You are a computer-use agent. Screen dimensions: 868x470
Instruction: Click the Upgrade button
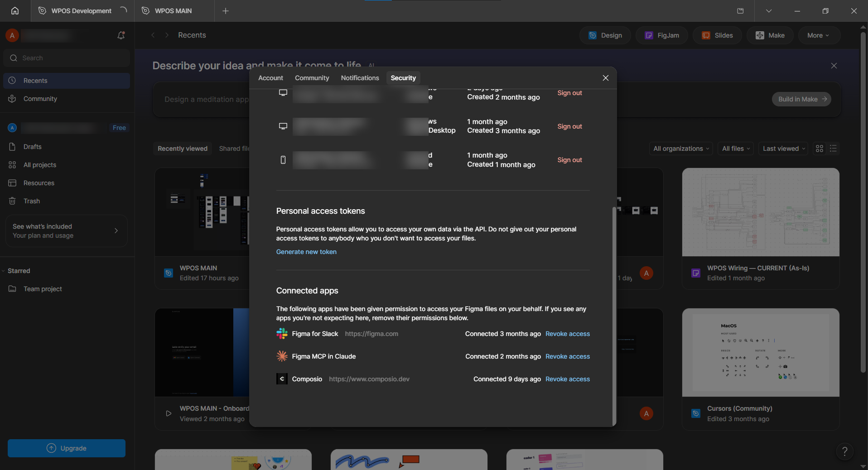[x=67, y=448]
